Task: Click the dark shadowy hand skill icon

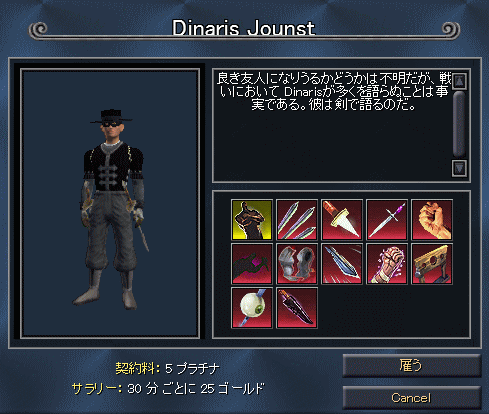Action: tap(252, 264)
